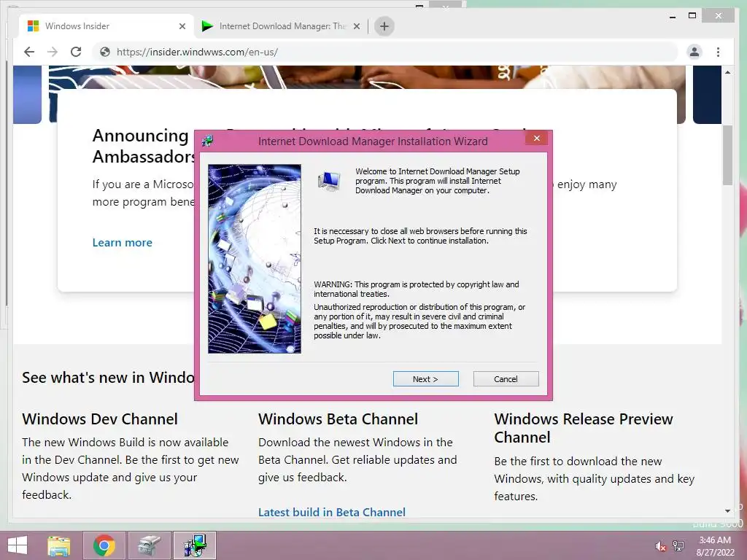The width and height of the screenshot is (747, 560).
Task: Click the Windows Dev Channel heading
Action: coord(99,419)
